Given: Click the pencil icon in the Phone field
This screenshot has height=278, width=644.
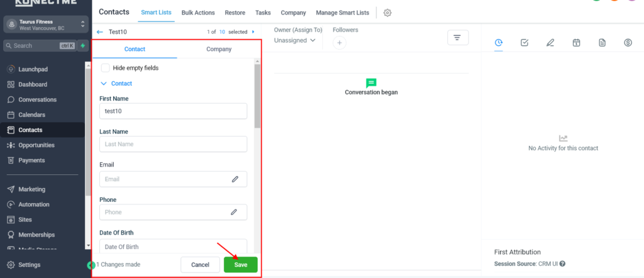Looking at the screenshot, I should point(235,213).
